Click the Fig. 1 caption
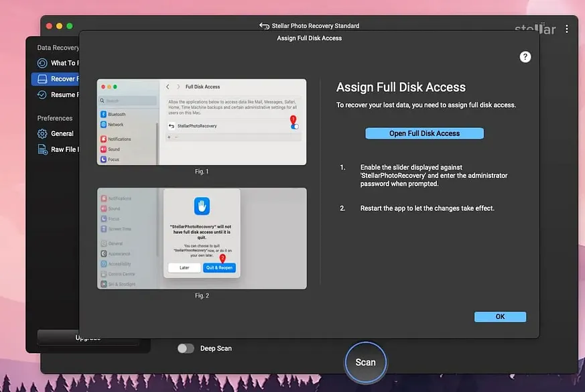 [202, 172]
